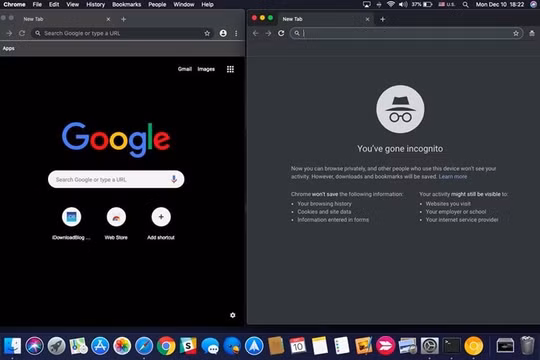540x360 pixels.
Task: Open the Images link
Action: (x=206, y=69)
